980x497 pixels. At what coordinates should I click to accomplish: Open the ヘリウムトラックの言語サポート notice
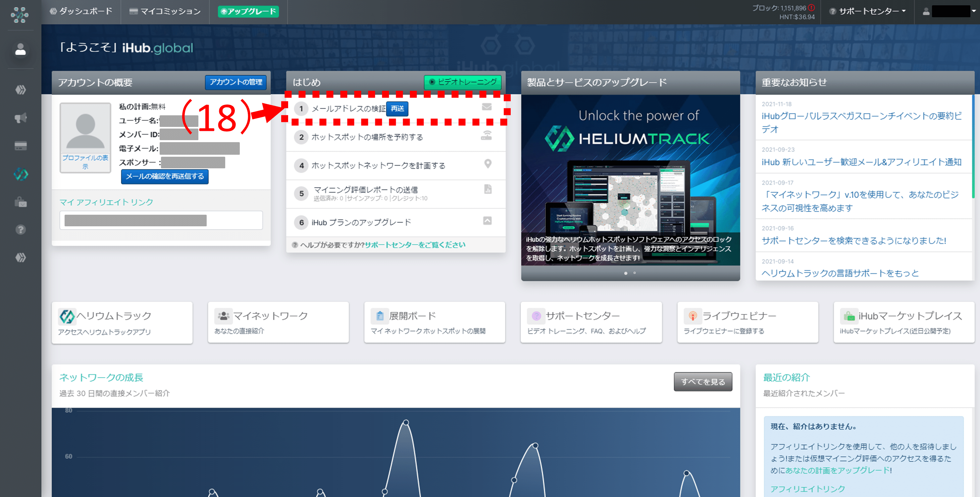(840, 273)
